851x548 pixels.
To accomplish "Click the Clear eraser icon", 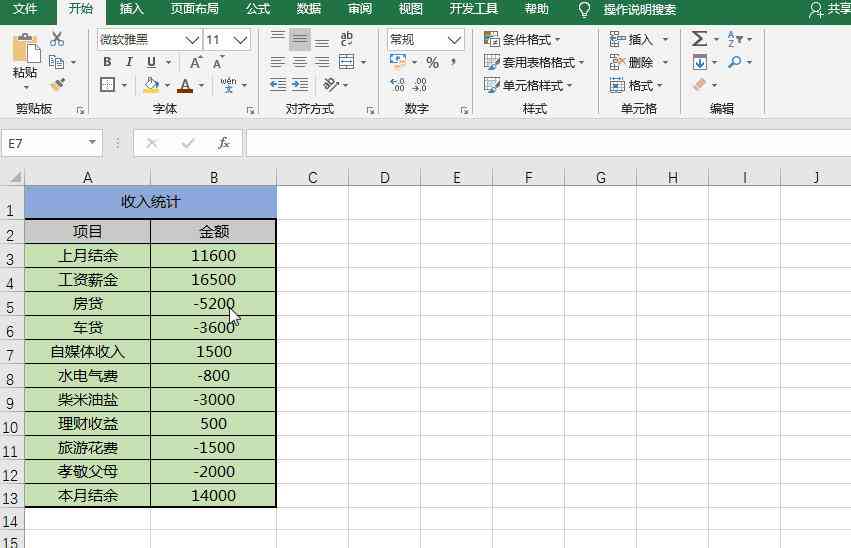I will coord(700,85).
